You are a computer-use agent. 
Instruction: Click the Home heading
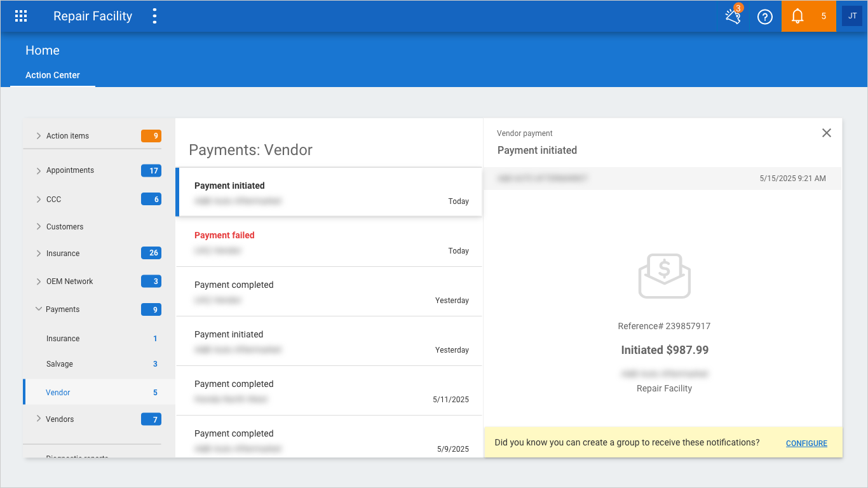(x=43, y=50)
